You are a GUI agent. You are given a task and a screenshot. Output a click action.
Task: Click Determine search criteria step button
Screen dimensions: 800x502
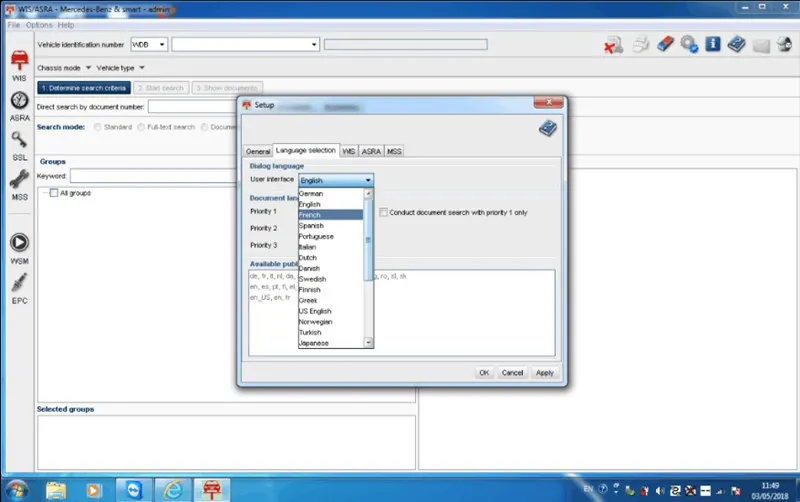(84, 88)
